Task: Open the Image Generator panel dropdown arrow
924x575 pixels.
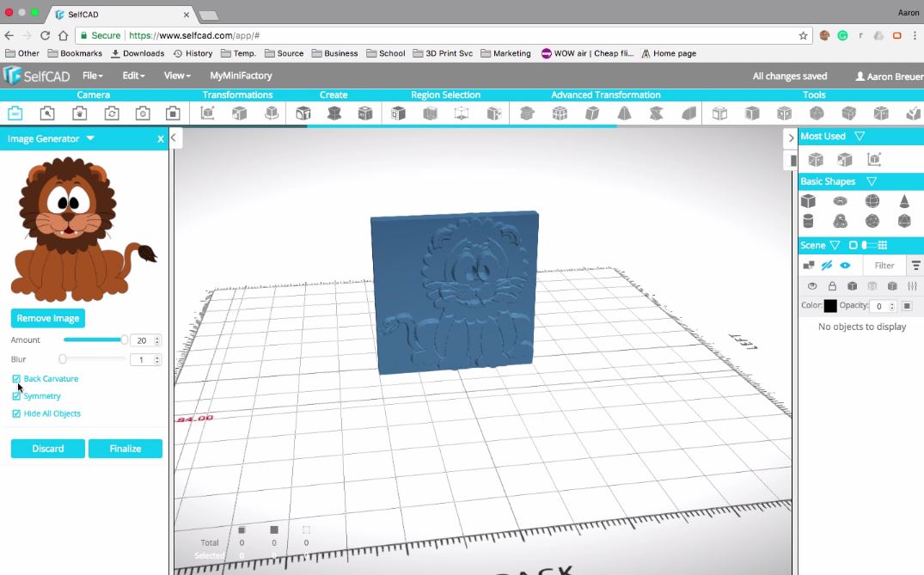Action: tap(90, 138)
